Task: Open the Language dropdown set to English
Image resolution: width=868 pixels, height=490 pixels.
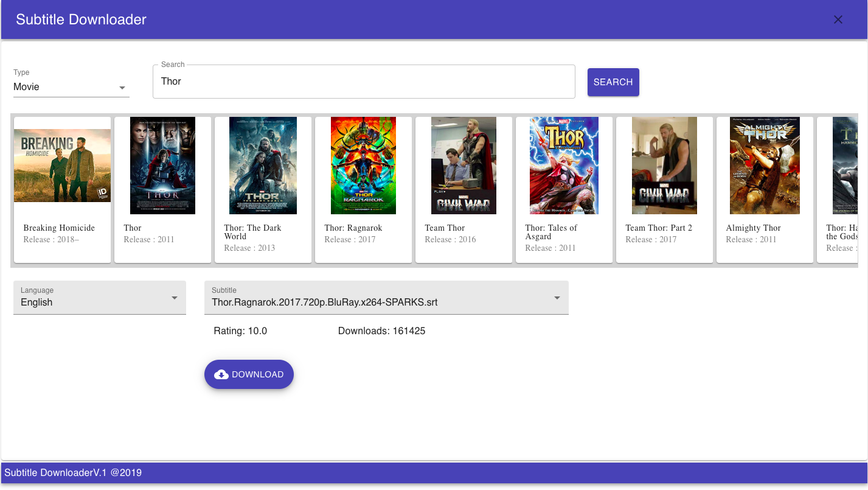Action: [91, 303]
